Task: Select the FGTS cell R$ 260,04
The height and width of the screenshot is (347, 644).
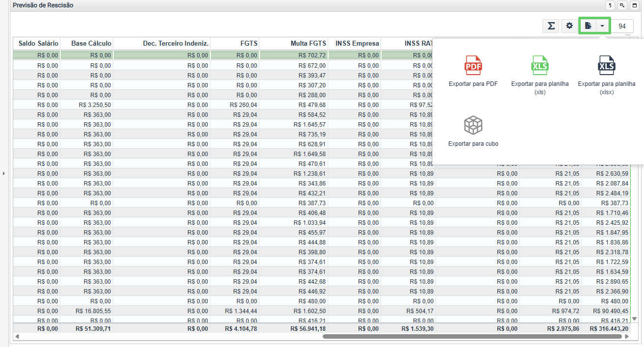Action: [235, 105]
